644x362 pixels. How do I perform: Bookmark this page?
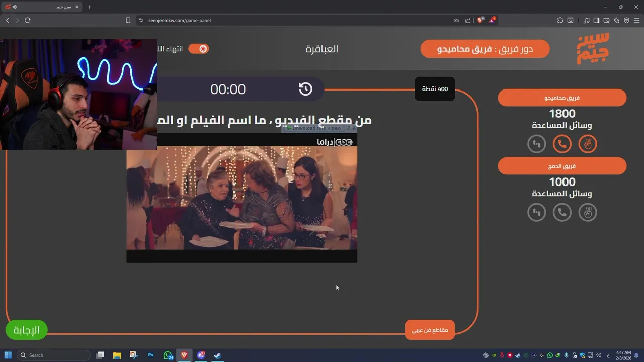click(x=128, y=20)
